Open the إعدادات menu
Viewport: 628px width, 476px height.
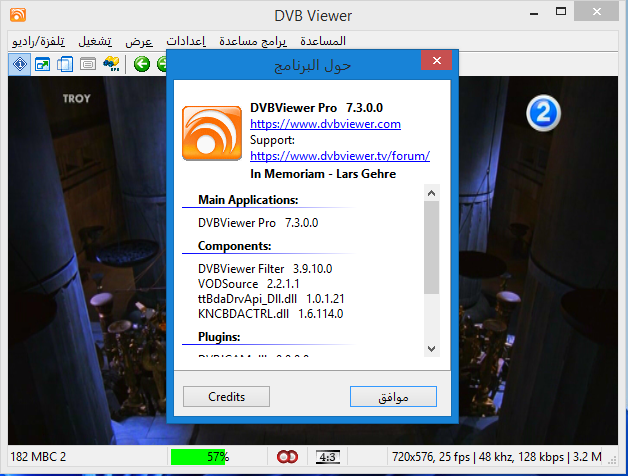(x=186, y=41)
